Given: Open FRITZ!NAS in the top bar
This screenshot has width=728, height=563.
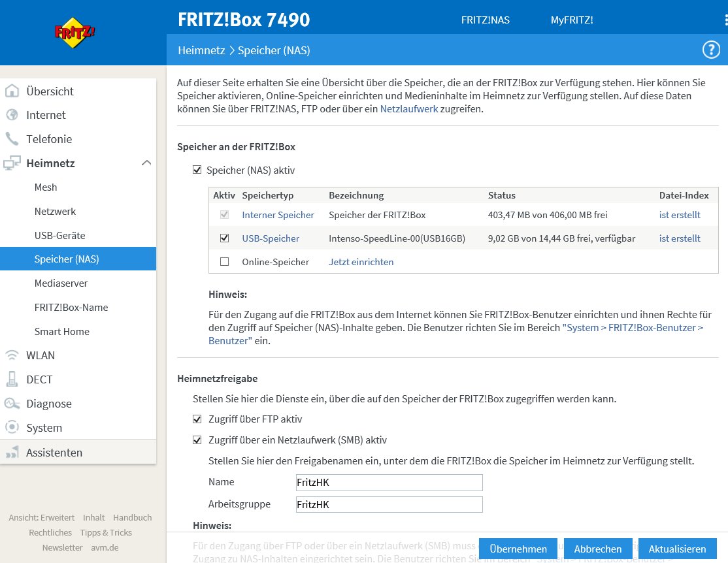Looking at the screenshot, I should coord(485,20).
